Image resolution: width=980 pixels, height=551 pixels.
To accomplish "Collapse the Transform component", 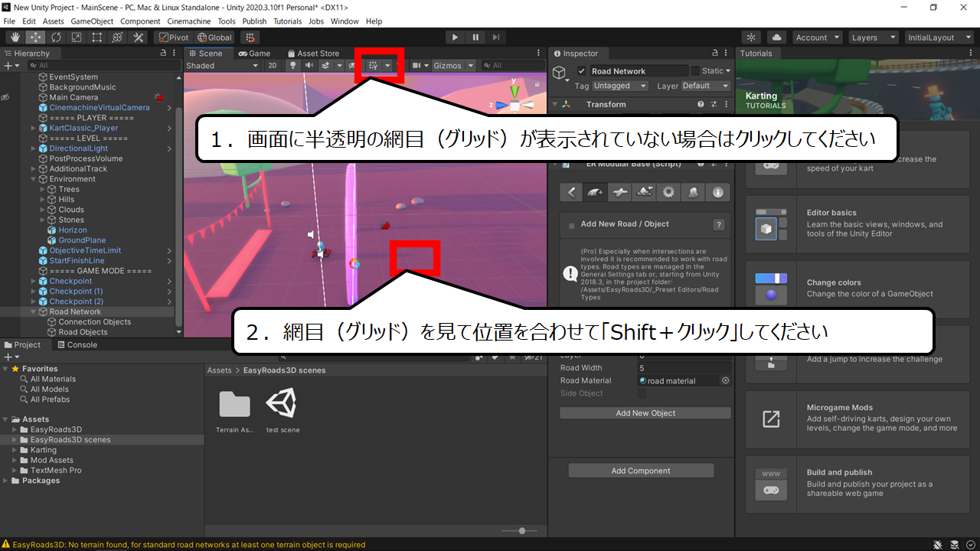I will (554, 104).
